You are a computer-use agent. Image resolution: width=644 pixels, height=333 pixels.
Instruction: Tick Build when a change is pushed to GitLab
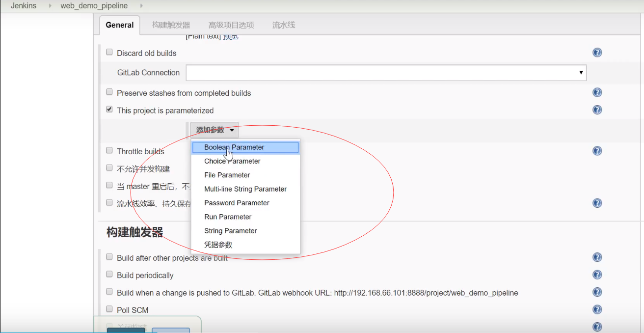tap(109, 292)
